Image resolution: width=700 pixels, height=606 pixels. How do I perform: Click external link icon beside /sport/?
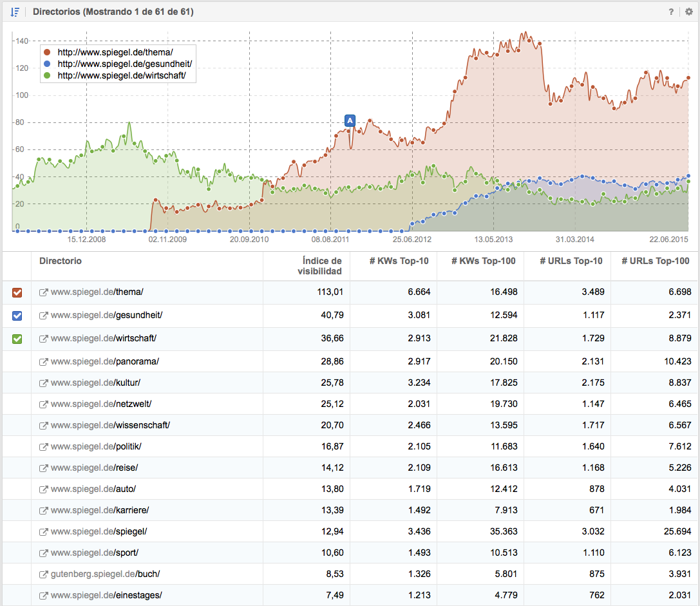tap(44, 553)
